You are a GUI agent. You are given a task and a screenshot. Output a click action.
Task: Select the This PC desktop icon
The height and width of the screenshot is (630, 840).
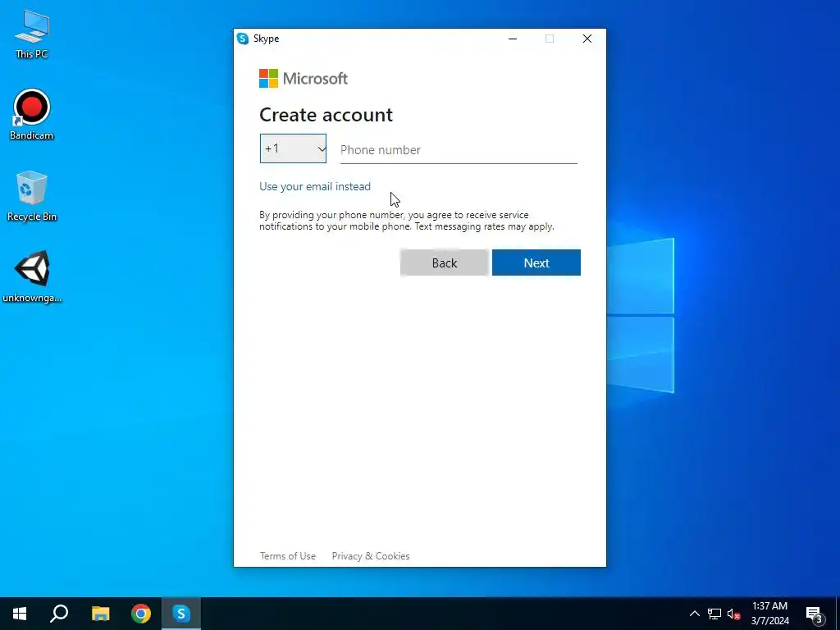pyautogui.click(x=32, y=34)
